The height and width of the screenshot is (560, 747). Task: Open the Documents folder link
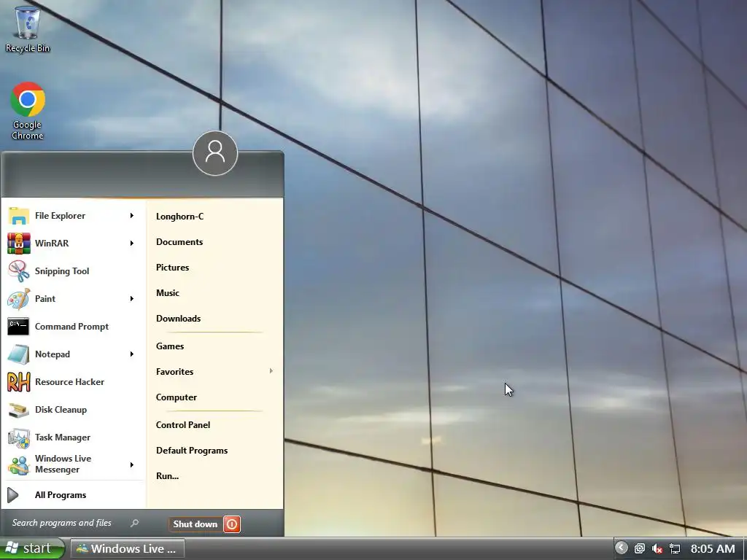coord(179,242)
